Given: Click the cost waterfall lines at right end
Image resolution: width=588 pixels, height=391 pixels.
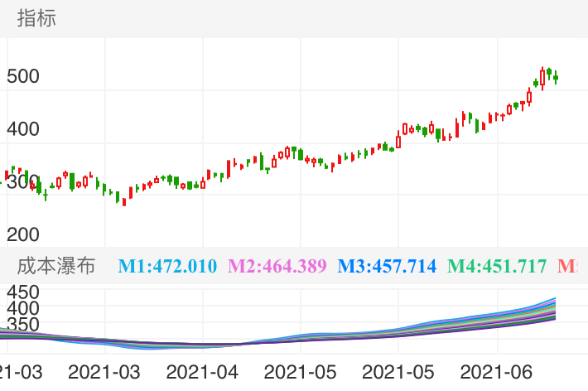Looking at the screenshot, I should click(x=548, y=308).
